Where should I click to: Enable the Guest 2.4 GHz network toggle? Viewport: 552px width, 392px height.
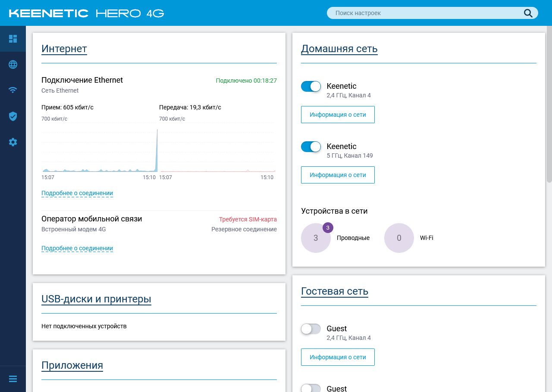point(311,329)
